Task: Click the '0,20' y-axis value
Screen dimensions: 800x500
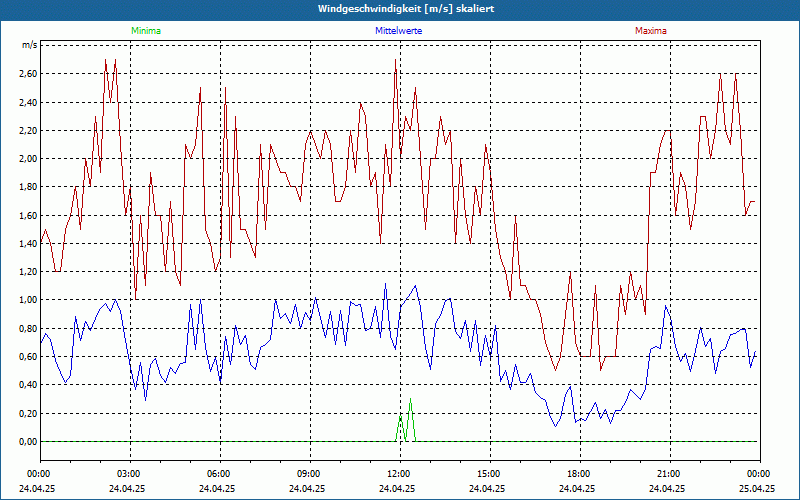Action: tap(28, 413)
